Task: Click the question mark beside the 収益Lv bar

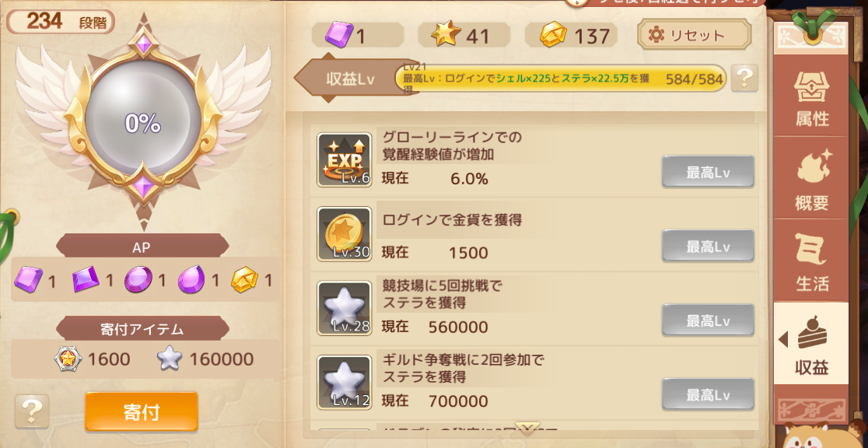Action: pyautogui.click(x=744, y=78)
